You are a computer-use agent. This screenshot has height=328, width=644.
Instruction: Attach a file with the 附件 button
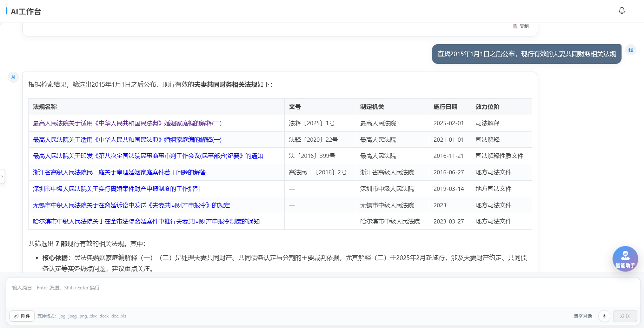point(22,316)
